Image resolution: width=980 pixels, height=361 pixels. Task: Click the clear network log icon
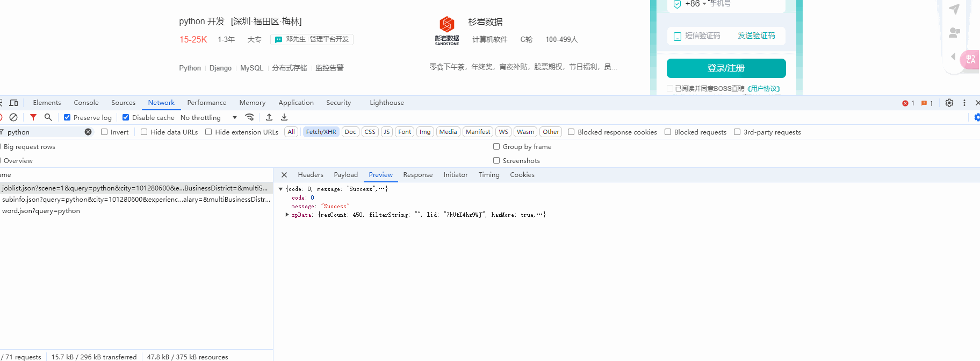pyautogui.click(x=13, y=117)
